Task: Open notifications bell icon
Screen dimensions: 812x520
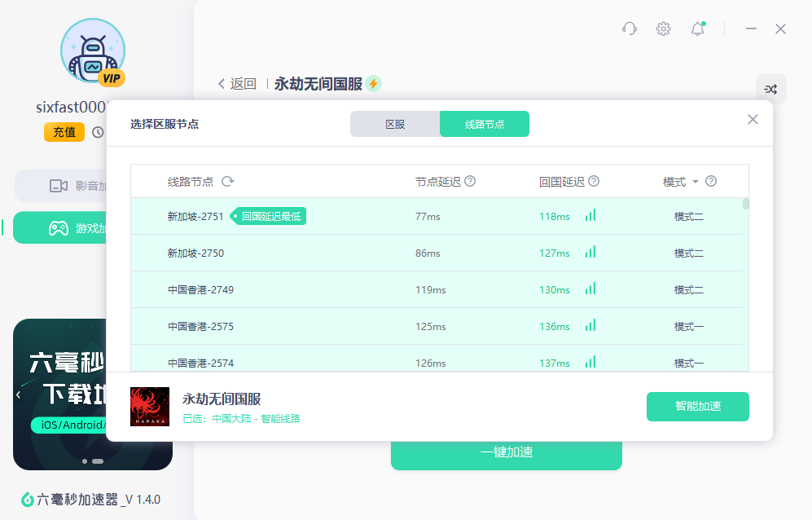Action: (x=697, y=29)
